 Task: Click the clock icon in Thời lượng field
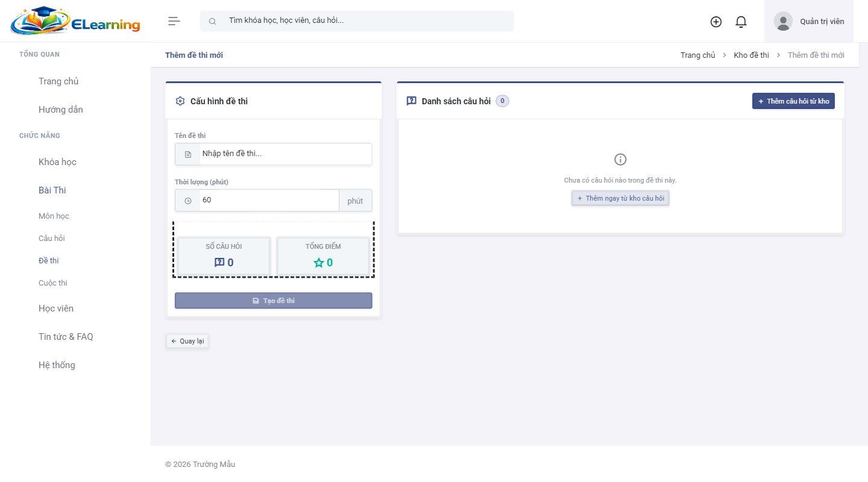click(187, 201)
